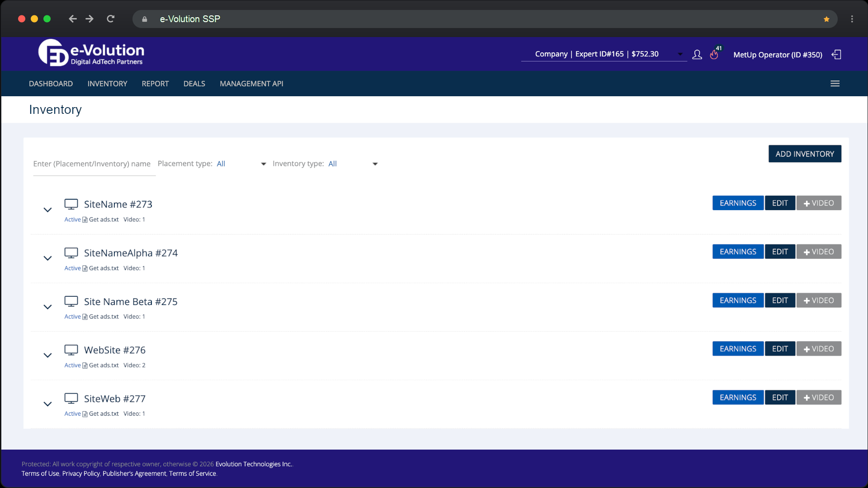Click the ads.txt file icon for SiteWeb #277
The width and height of the screenshot is (868, 488).
point(85,414)
